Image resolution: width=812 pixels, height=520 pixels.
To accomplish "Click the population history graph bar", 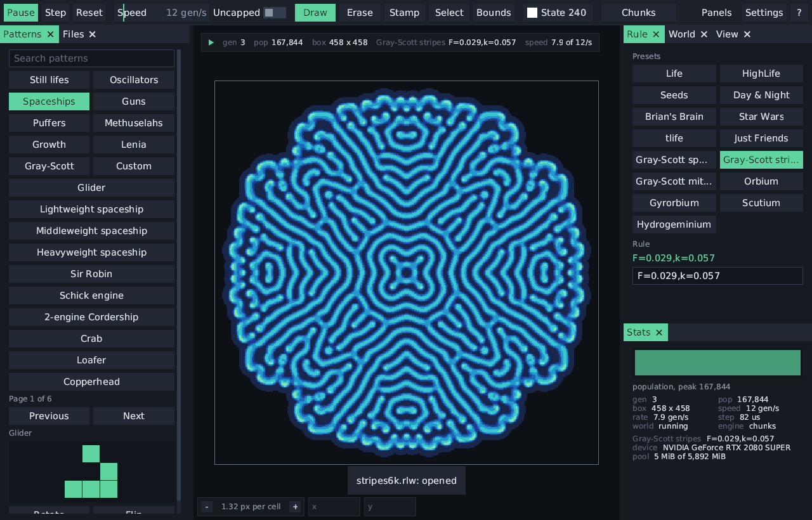I will 717,363.
